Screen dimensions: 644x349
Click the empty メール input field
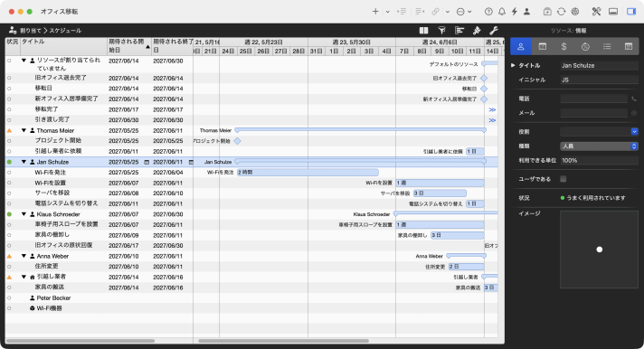tap(593, 113)
